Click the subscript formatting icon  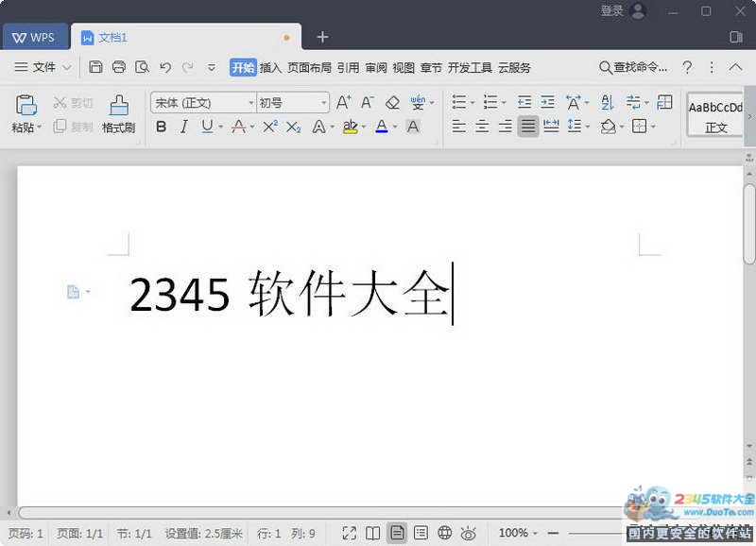pos(294,125)
